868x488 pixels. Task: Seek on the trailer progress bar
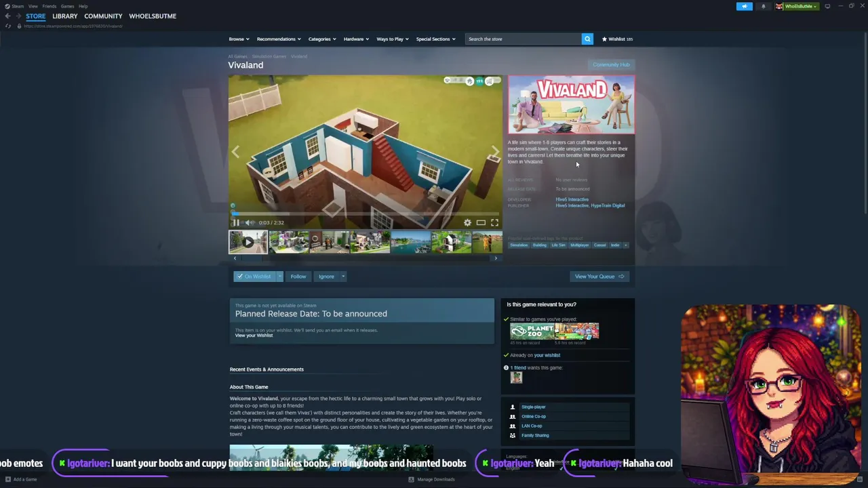pos(365,213)
